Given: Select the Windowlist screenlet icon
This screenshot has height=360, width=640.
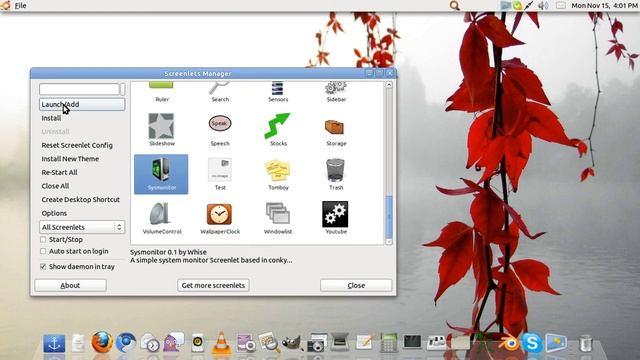Looking at the screenshot, I should [278, 213].
